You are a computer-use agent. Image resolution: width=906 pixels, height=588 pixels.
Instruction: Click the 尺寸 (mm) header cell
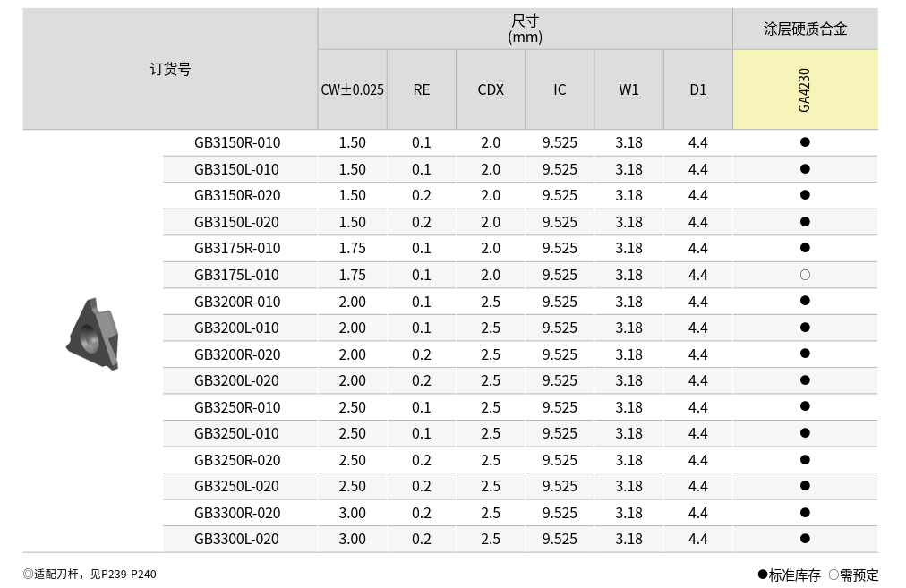point(525,29)
